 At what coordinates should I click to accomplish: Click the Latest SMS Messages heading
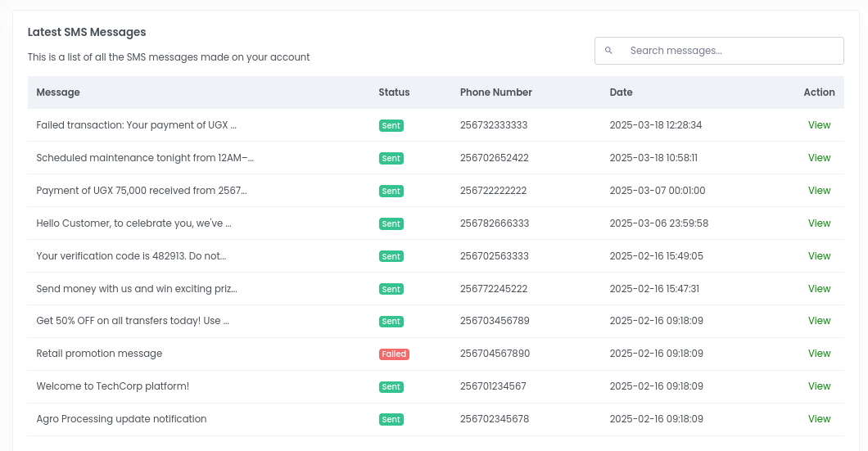[87, 32]
